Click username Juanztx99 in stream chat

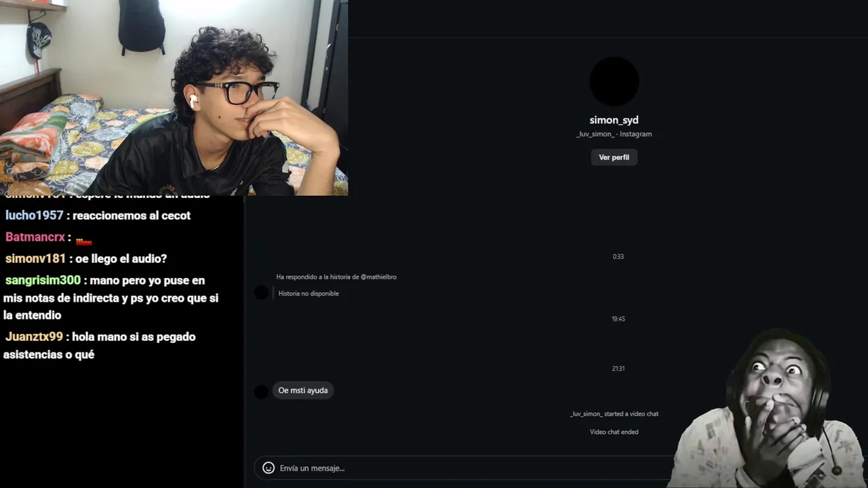pos(34,337)
